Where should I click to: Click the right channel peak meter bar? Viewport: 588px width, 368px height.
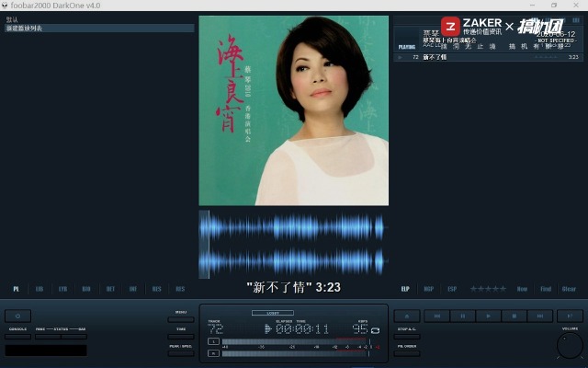294,353
